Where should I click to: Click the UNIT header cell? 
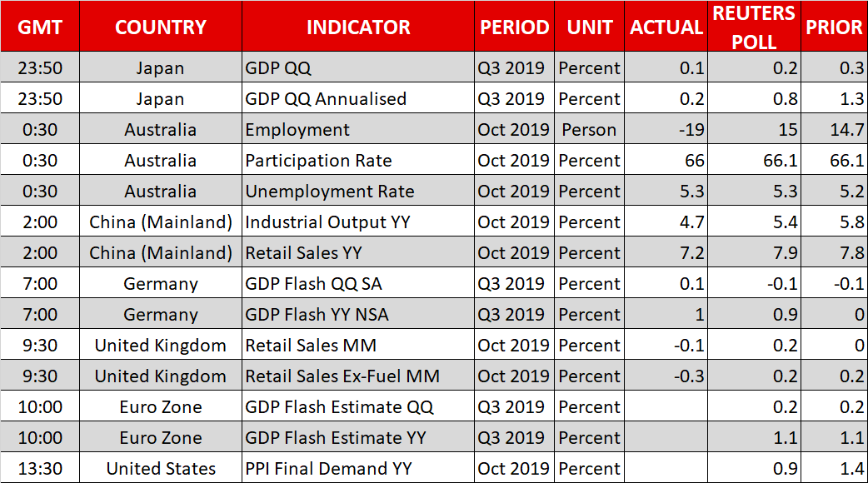coord(590,27)
